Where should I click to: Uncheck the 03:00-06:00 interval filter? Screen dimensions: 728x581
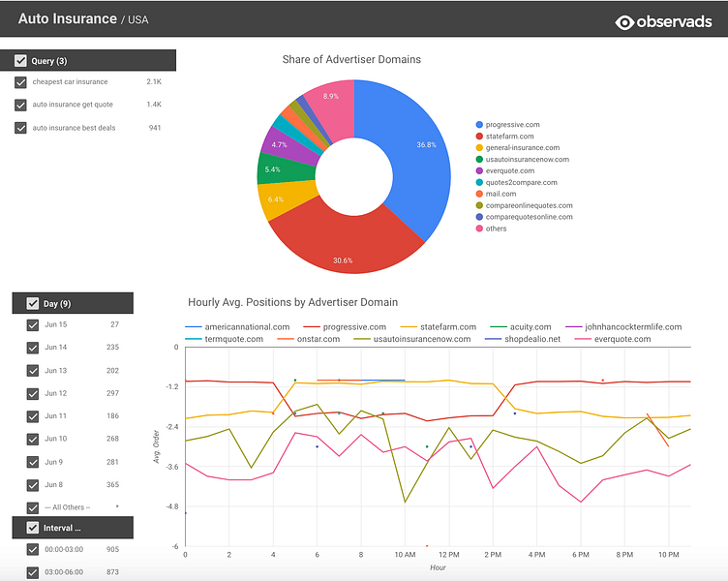33,572
